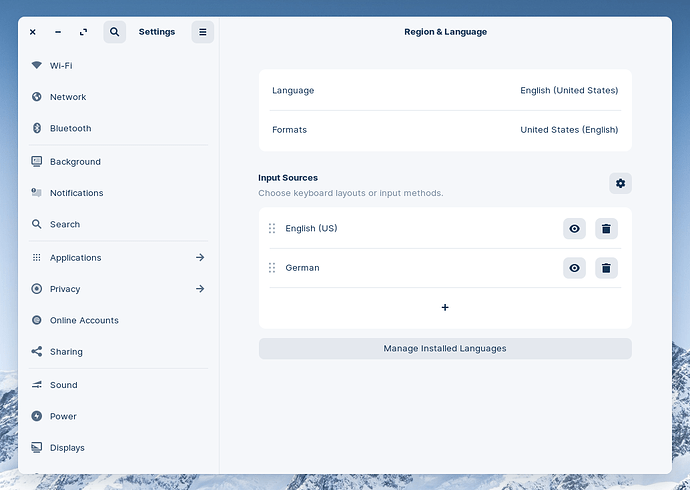
Task: Click the Region & Language title
Action: 445,32
